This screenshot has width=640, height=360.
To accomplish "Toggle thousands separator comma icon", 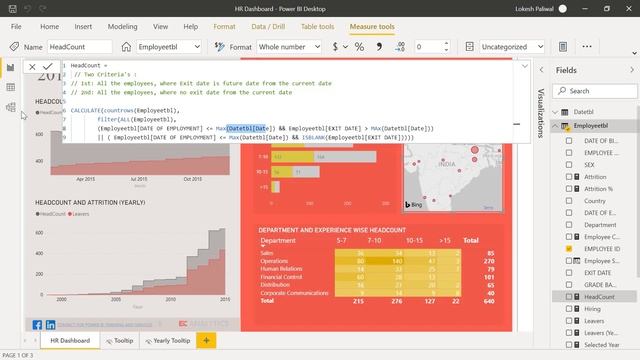I will coord(379,47).
